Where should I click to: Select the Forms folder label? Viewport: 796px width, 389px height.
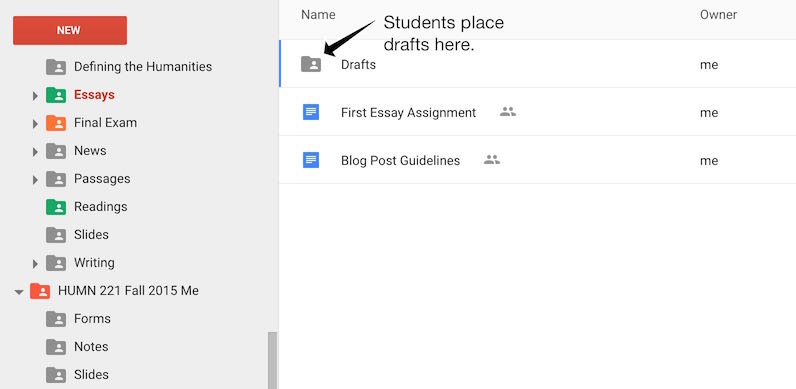[92, 318]
